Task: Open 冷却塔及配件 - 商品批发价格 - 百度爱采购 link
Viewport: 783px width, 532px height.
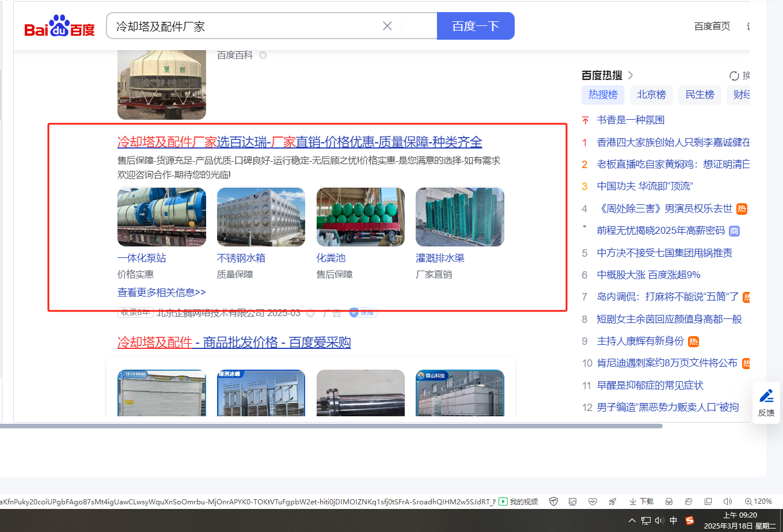Action: click(x=234, y=343)
